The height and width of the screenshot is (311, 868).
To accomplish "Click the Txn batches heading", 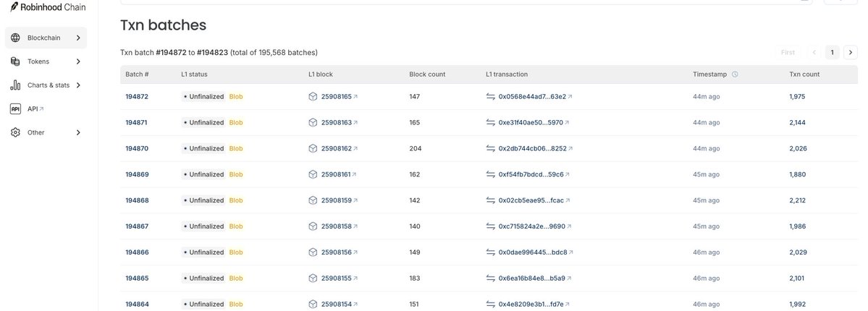I will point(164,25).
